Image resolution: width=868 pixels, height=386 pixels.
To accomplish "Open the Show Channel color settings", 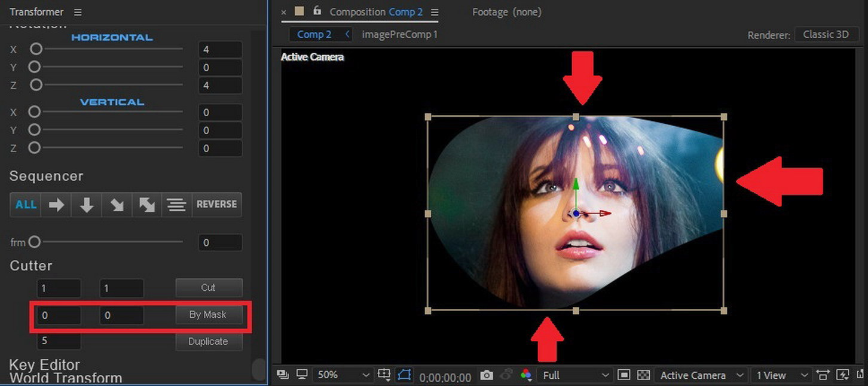I will point(526,375).
